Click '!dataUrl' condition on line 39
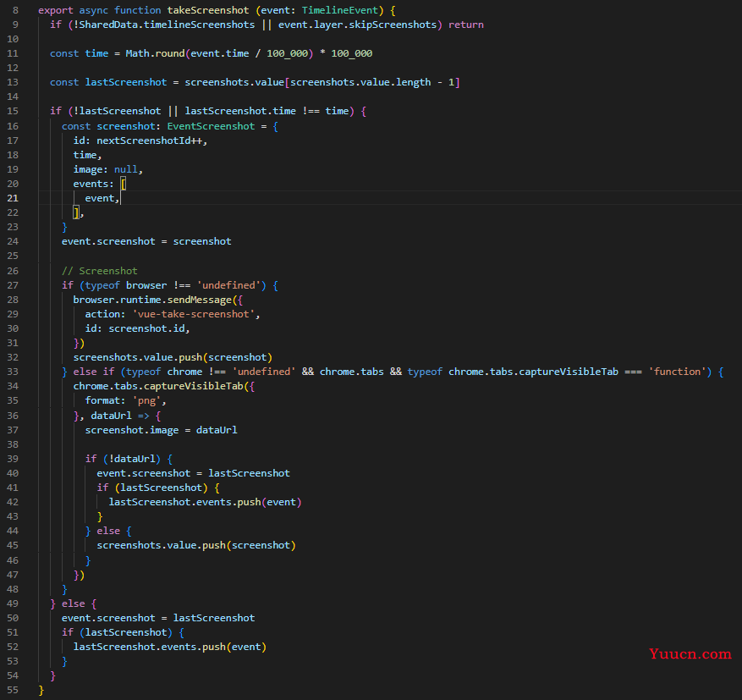The height and width of the screenshot is (700, 742). (x=131, y=459)
